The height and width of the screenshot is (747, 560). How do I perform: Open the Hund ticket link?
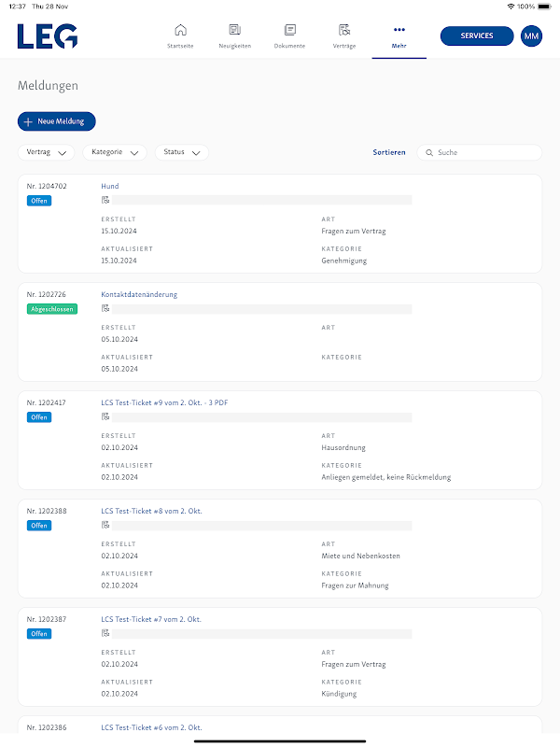tap(110, 186)
